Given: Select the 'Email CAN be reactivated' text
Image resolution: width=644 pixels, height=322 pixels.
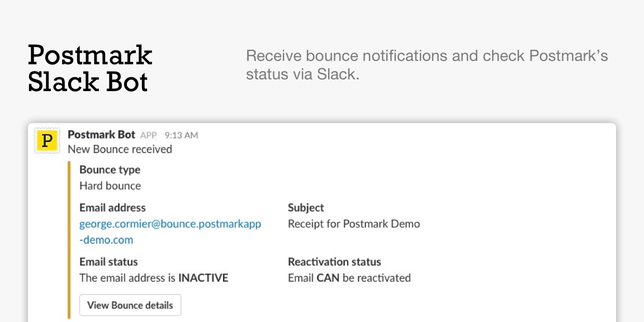Looking at the screenshot, I should pos(349,278).
